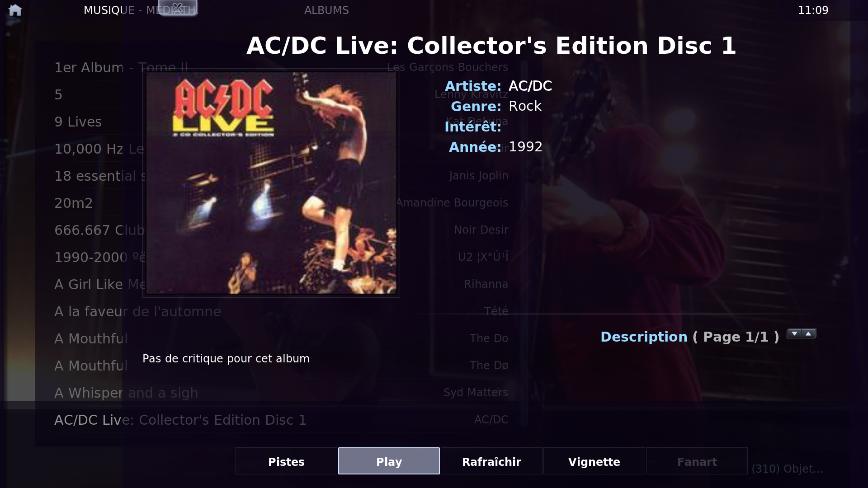Open the Pistes track list
Image resolution: width=868 pixels, height=488 pixels.
pyautogui.click(x=286, y=461)
